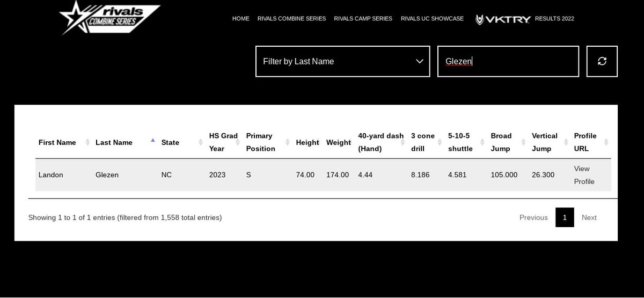Click the shuttle value 4.581

coord(457,175)
